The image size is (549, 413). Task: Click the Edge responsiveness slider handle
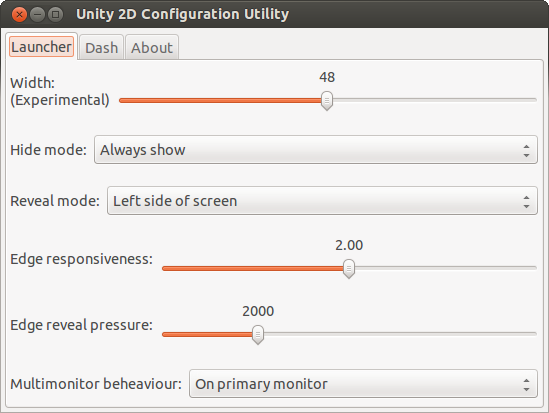349,269
